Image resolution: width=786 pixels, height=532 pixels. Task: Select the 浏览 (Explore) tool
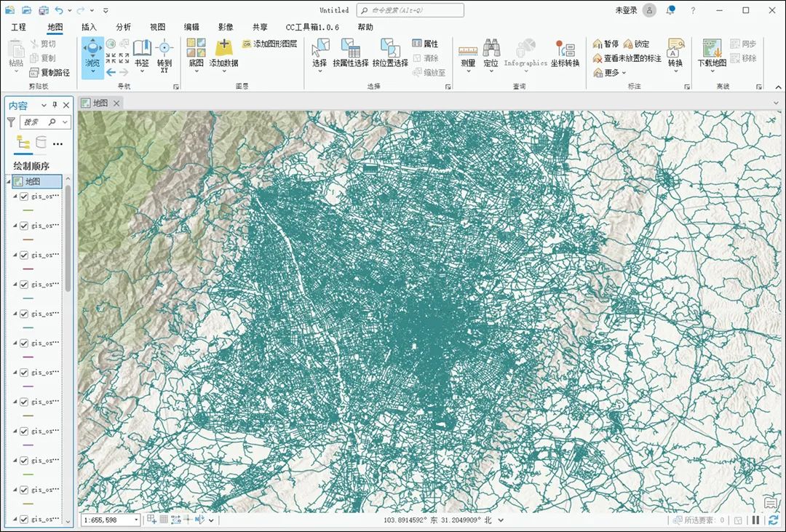[92, 57]
